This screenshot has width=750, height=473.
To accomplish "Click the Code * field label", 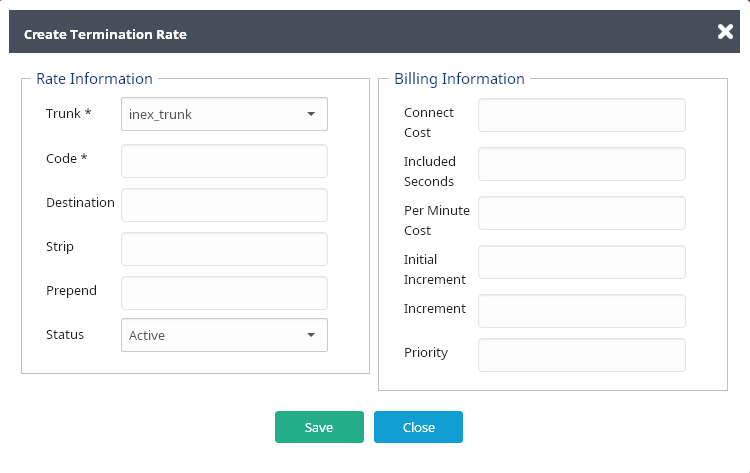I will pyautogui.click(x=66, y=158).
